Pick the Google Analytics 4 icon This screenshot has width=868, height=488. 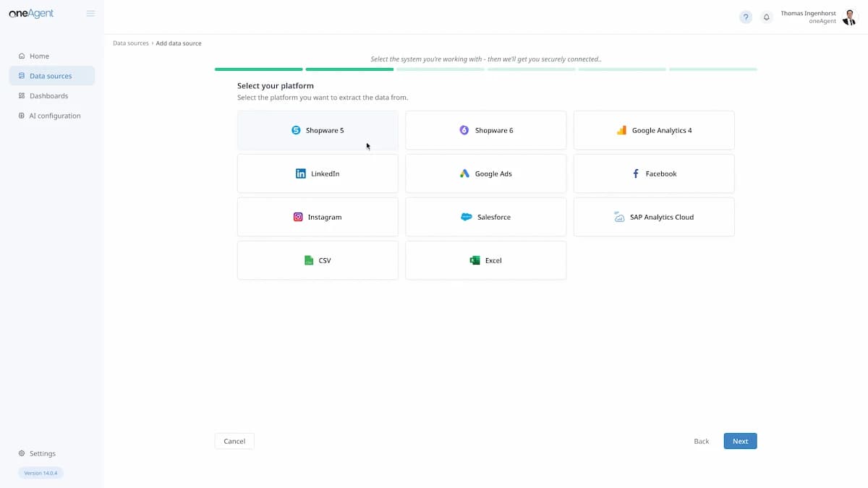621,130
